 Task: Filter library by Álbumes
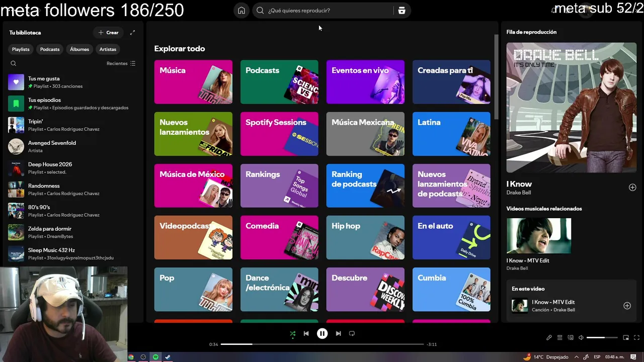(x=79, y=49)
